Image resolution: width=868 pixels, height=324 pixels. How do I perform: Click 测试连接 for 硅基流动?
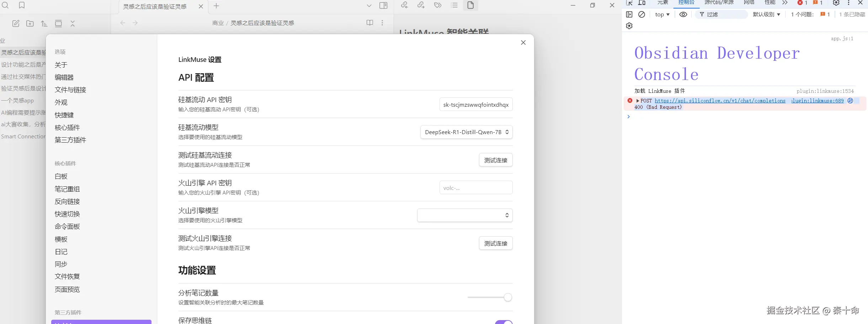point(496,160)
